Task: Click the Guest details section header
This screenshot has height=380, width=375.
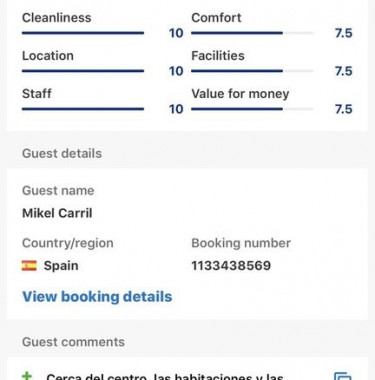Action: (62, 153)
